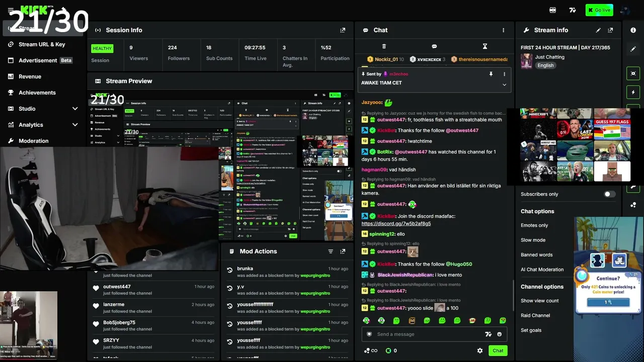Click the focus-frame icon in right sidebar
The width and height of the screenshot is (644, 362).
click(x=633, y=73)
